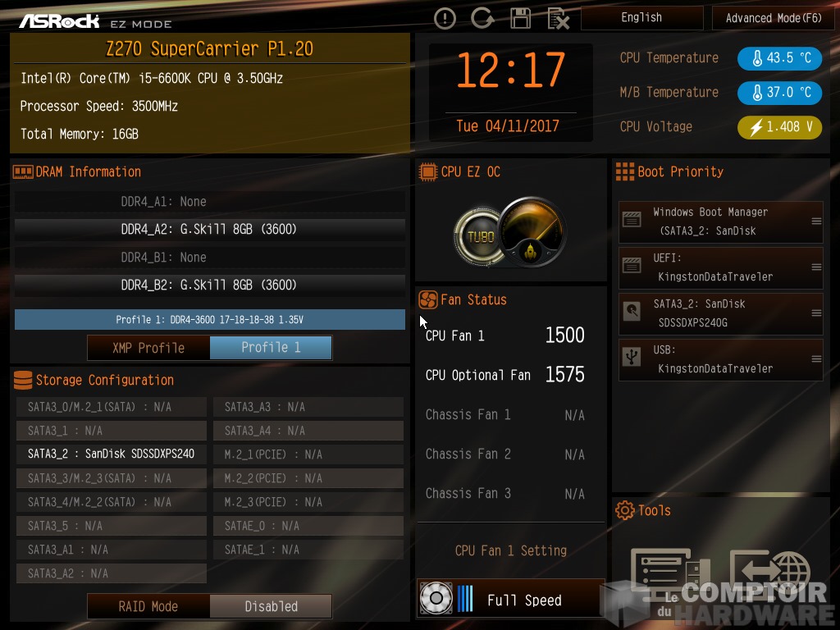Open the Full Speed fan setting selector
Image resolution: width=840 pixels, height=630 pixels.
point(510,598)
